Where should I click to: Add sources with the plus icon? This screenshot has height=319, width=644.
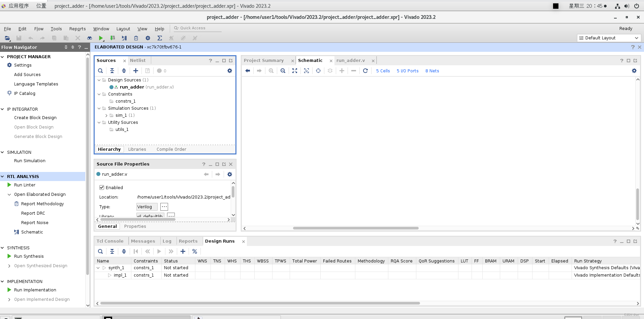point(136,71)
